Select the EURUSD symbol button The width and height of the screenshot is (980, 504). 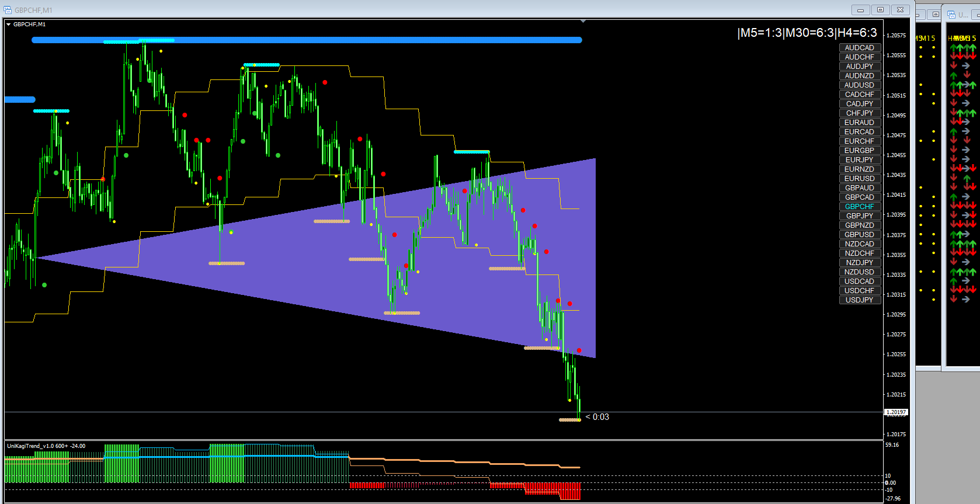point(860,179)
